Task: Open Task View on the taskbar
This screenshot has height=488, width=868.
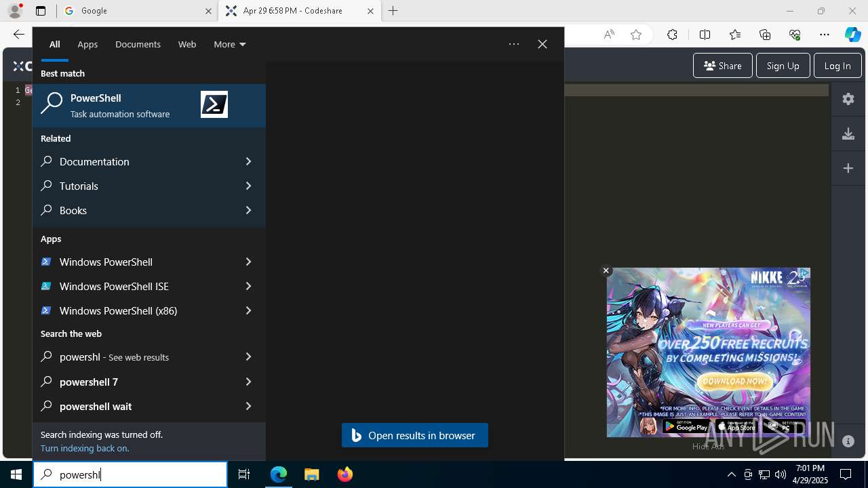Action: click(244, 474)
